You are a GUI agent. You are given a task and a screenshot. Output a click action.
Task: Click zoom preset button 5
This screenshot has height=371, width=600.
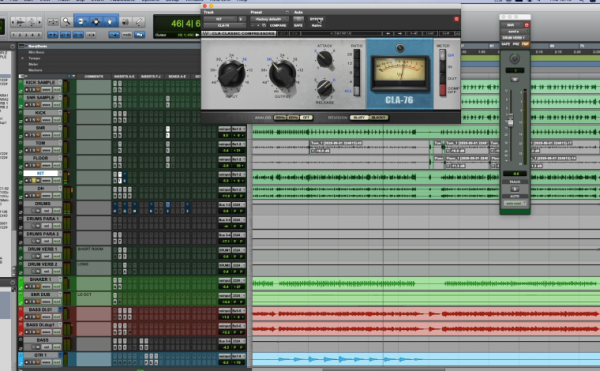tap(38, 35)
